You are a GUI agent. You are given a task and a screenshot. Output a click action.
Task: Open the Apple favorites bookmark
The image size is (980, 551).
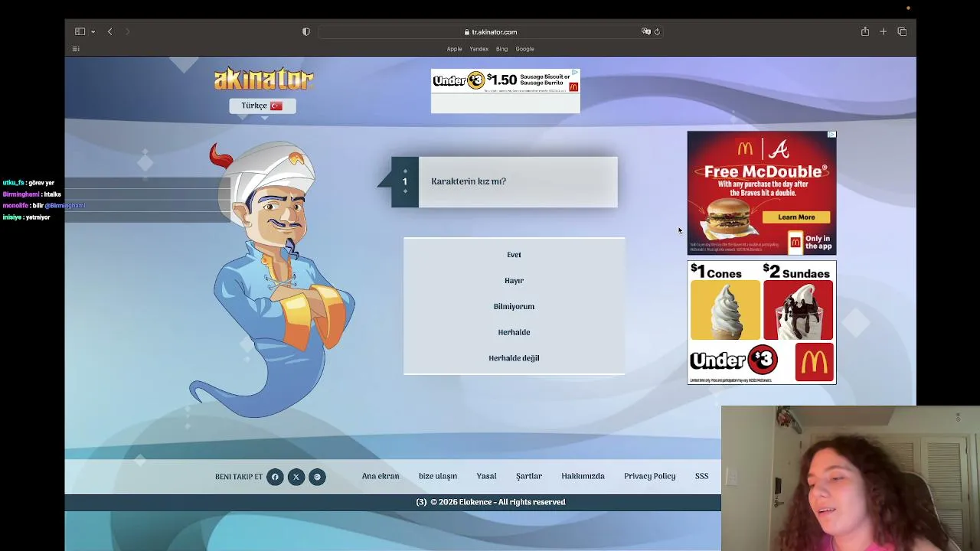455,49
